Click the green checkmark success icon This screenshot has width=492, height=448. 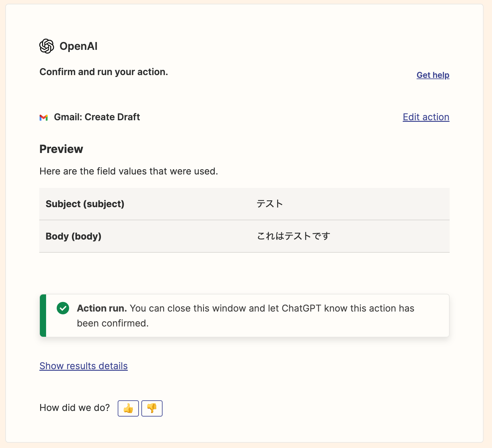[x=63, y=308]
